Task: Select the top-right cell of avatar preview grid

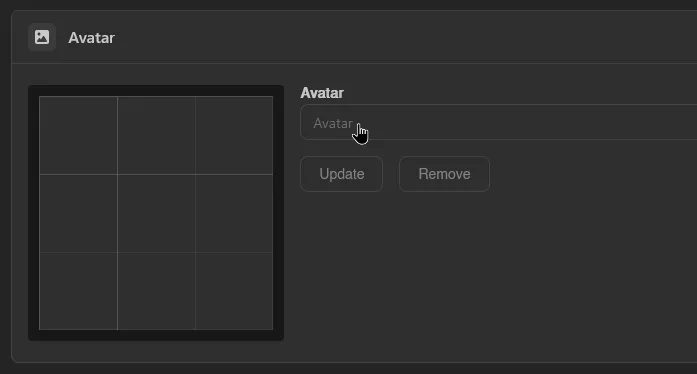Action: pos(234,135)
